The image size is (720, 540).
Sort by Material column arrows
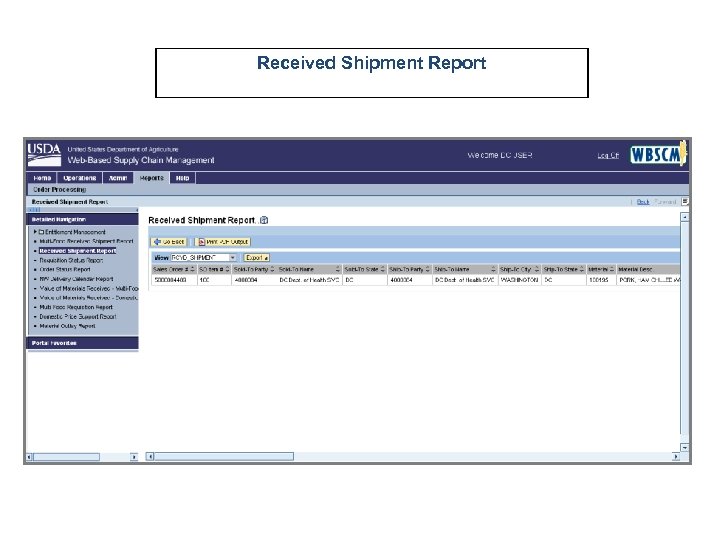click(x=612, y=269)
